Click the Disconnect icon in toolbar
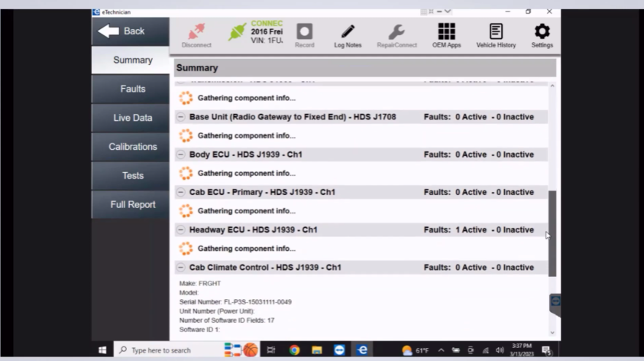This screenshot has height=361, width=644. 196,35
